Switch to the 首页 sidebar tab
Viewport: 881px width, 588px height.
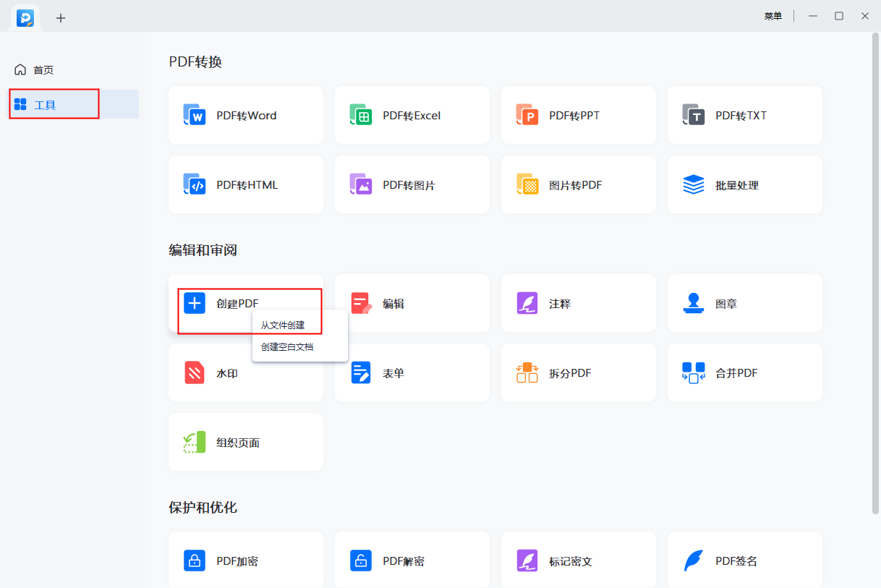[x=43, y=70]
